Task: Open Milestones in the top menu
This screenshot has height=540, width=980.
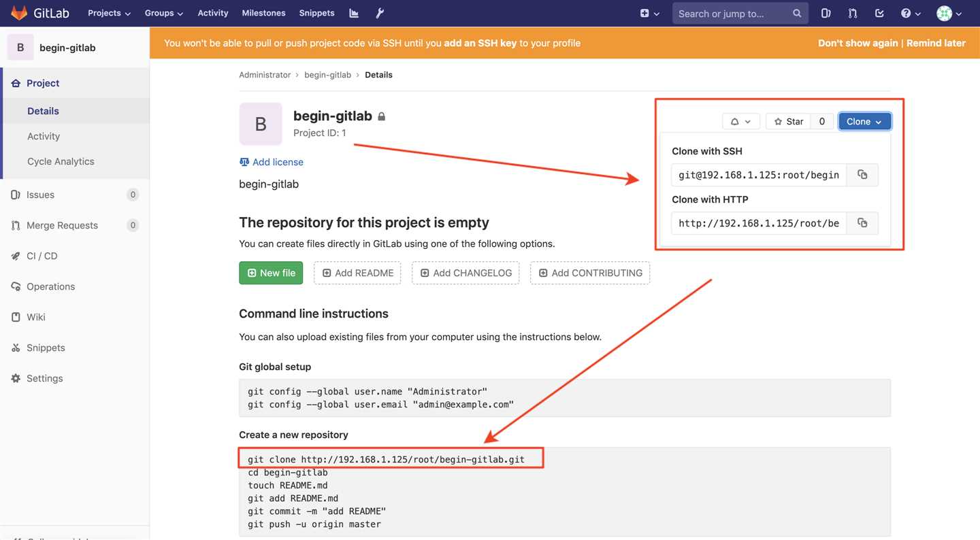Action: [263, 13]
